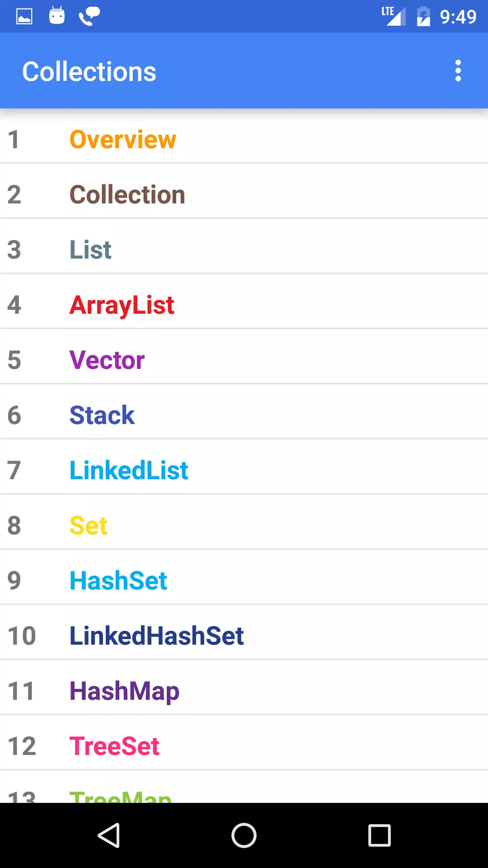Tap the Android home circle button
The height and width of the screenshot is (868, 488).
pos(244,835)
